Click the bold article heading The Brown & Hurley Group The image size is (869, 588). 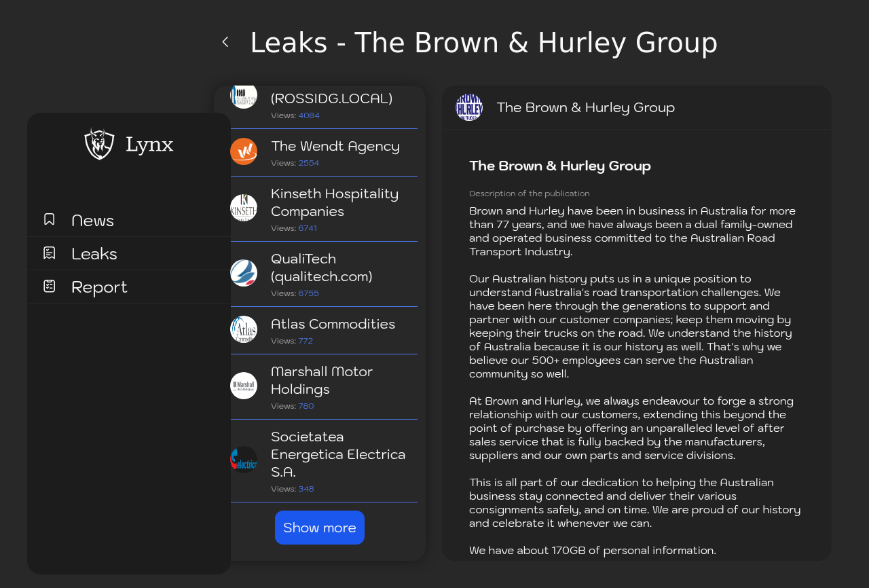pyautogui.click(x=560, y=166)
